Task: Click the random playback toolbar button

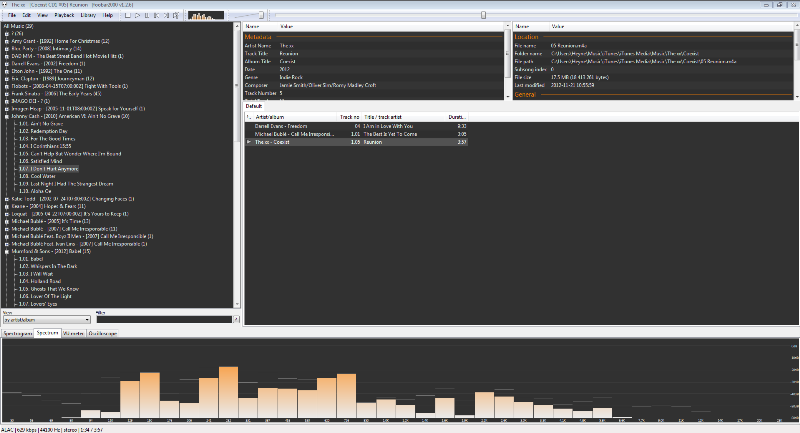Action: 176,16
